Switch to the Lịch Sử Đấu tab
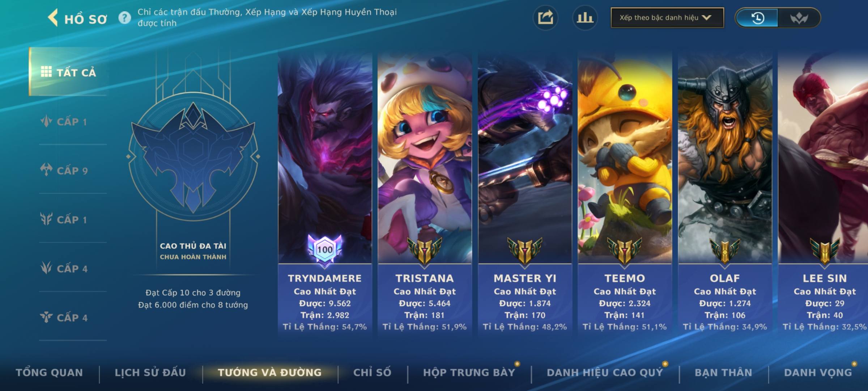 pos(150,373)
